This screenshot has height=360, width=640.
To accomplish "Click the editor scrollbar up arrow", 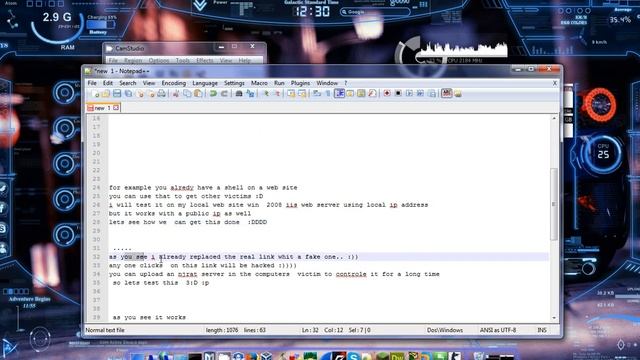I will (x=554, y=118).
